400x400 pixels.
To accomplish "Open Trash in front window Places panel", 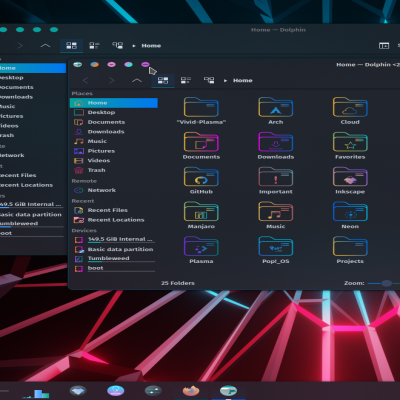I will coord(114,170).
